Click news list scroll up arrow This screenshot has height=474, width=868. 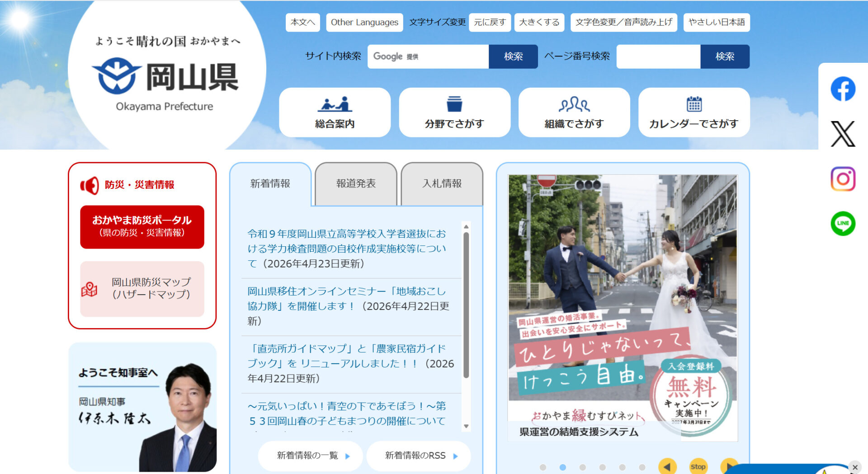click(x=466, y=226)
